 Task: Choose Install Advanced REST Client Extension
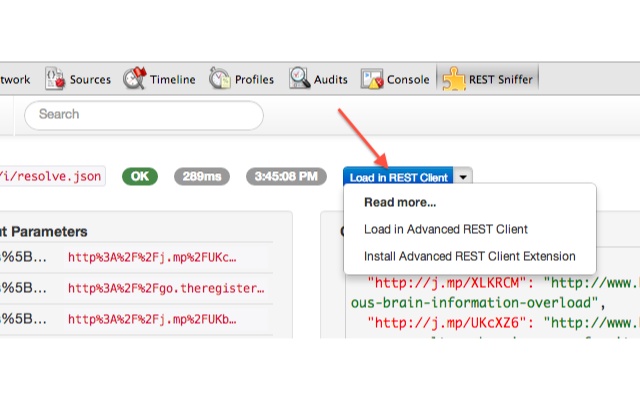(x=470, y=256)
